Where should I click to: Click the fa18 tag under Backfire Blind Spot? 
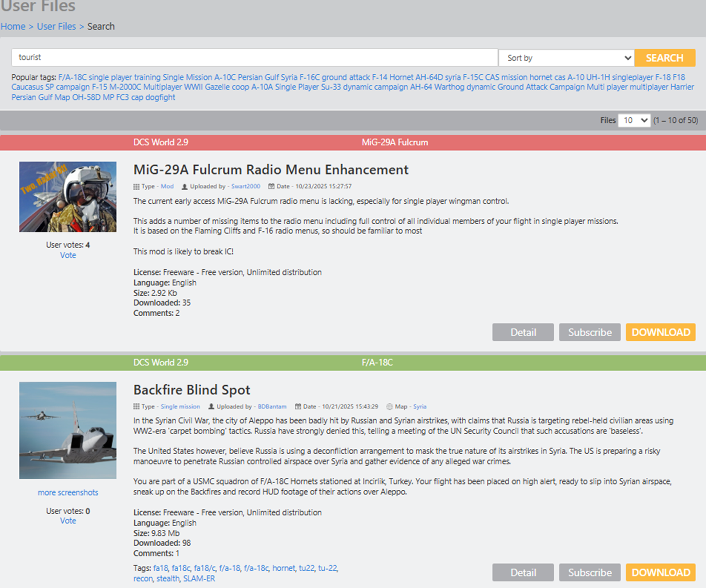pyautogui.click(x=161, y=568)
